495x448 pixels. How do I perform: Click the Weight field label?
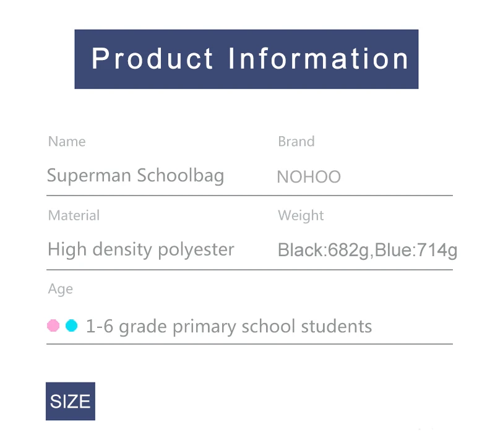tap(301, 216)
